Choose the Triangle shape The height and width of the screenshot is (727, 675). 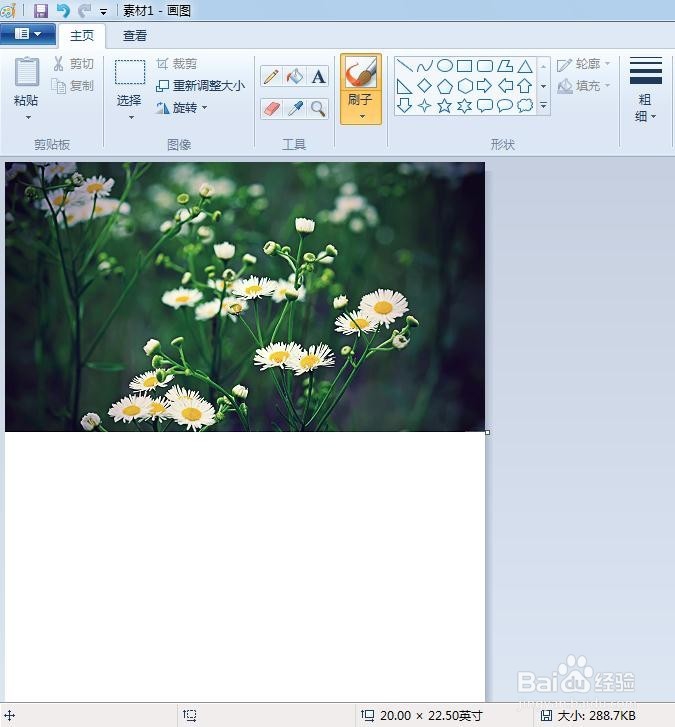point(525,66)
